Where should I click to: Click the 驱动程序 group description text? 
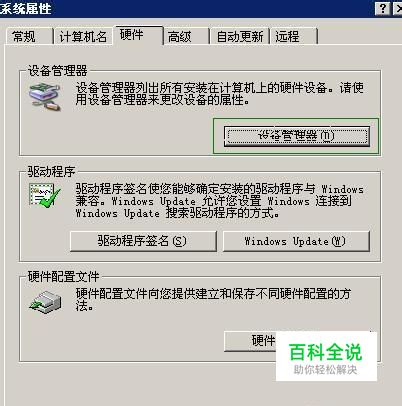pyautogui.click(x=219, y=201)
